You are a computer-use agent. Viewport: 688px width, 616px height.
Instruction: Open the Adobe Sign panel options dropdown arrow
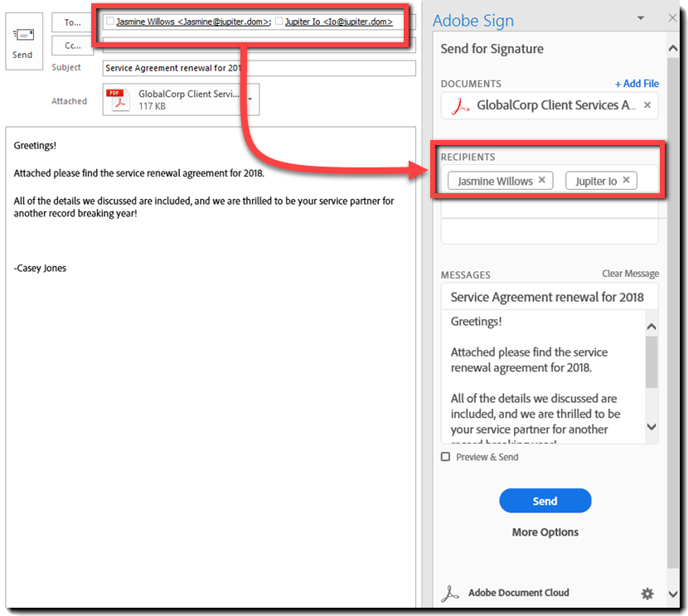pyautogui.click(x=641, y=18)
